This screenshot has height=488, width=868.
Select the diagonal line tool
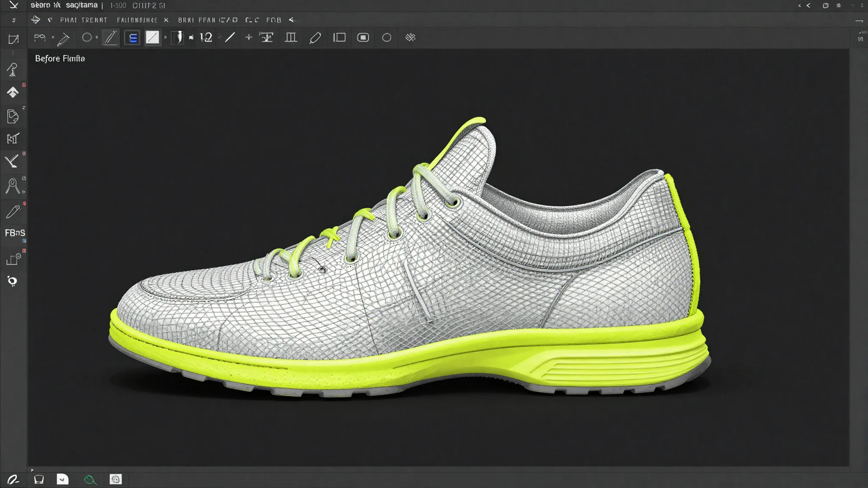[230, 37]
